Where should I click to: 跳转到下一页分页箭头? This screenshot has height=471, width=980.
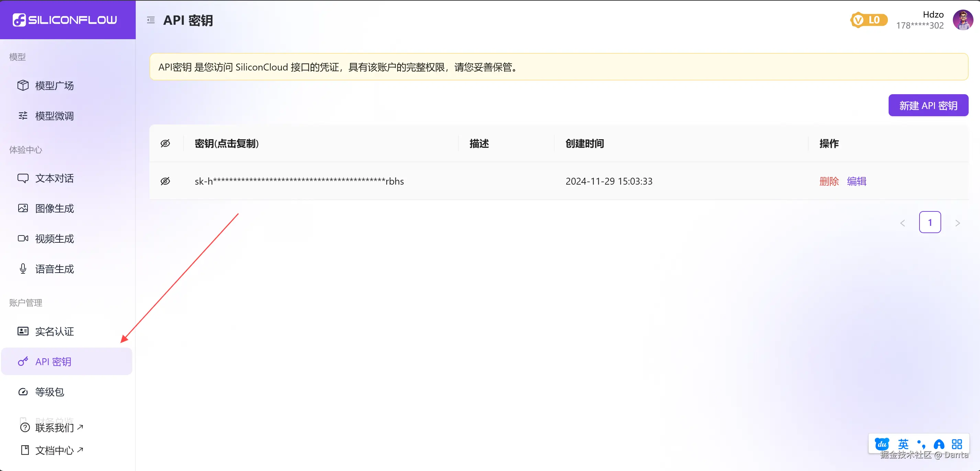click(958, 222)
